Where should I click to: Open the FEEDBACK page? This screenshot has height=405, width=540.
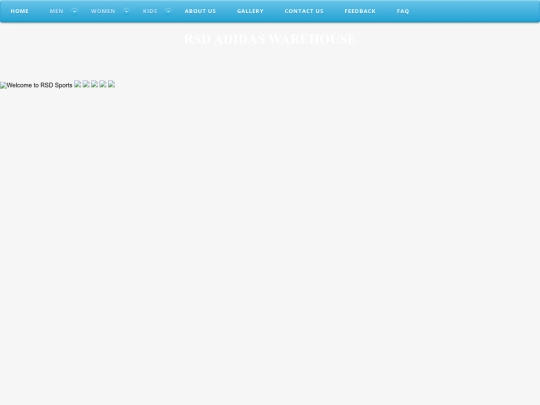(360, 11)
